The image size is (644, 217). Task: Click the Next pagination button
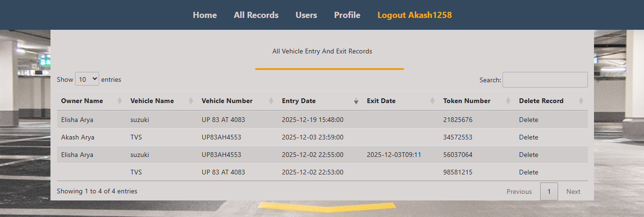tap(573, 191)
